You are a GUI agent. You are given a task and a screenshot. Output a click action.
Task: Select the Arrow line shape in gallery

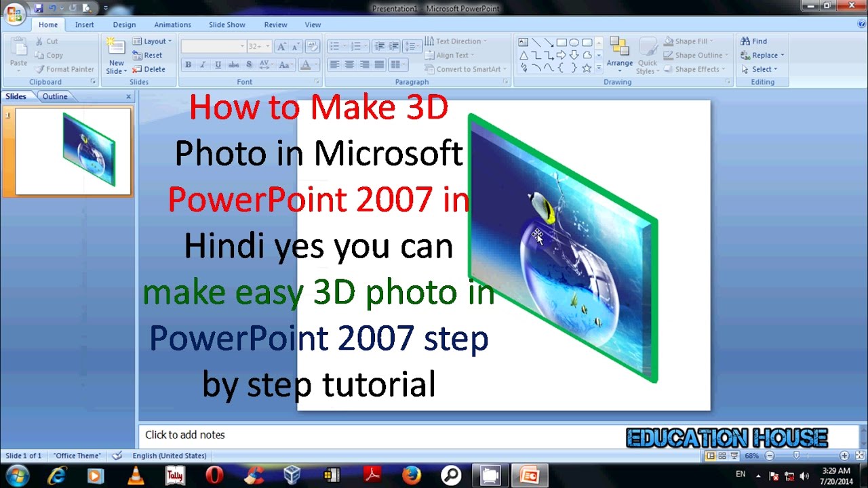549,42
